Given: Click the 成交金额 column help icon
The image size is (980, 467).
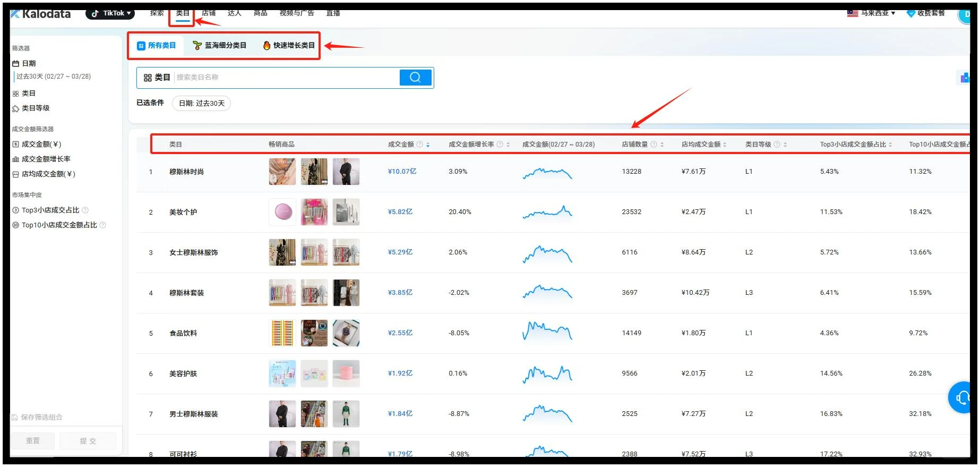Looking at the screenshot, I should (420, 145).
